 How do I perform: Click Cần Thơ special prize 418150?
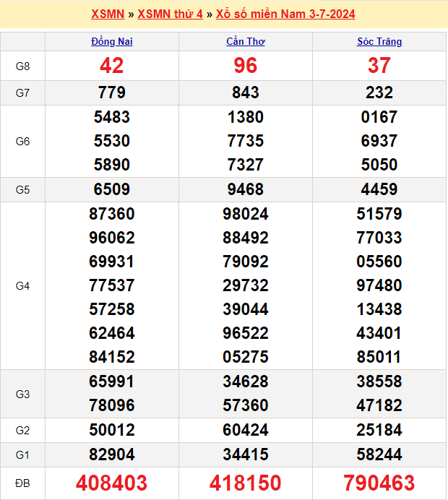click(x=246, y=483)
